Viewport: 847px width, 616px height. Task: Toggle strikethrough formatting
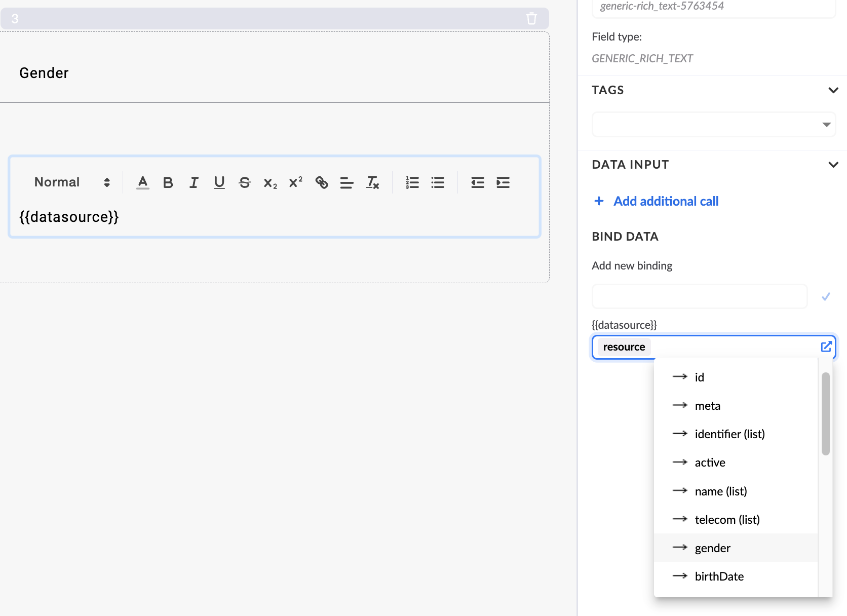click(245, 182)
